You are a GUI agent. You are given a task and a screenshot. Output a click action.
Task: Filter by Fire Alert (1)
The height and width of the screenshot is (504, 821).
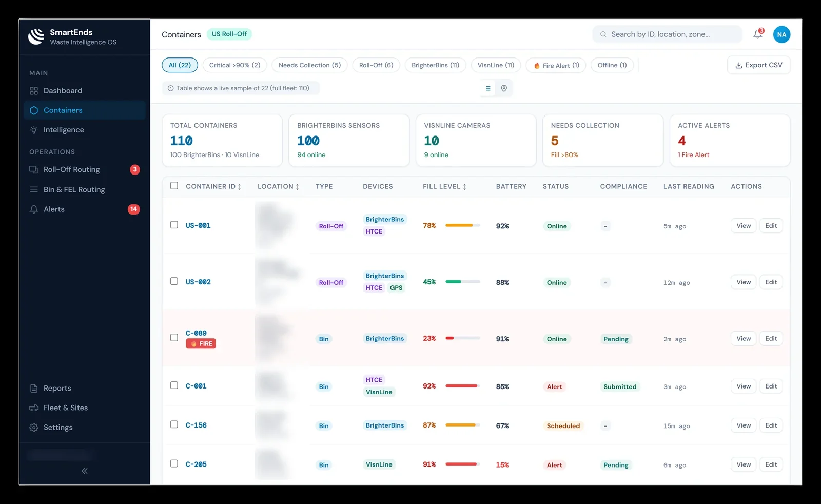click(556, 65)
